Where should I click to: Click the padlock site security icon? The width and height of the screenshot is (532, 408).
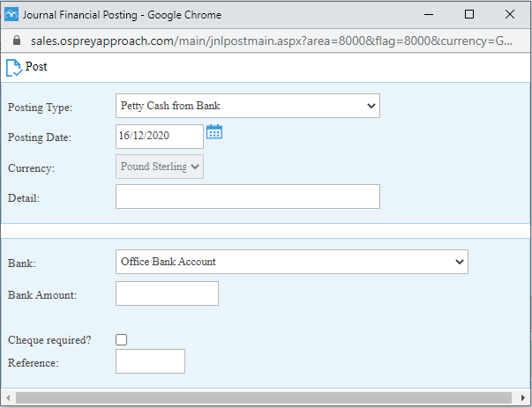[16, 41]
